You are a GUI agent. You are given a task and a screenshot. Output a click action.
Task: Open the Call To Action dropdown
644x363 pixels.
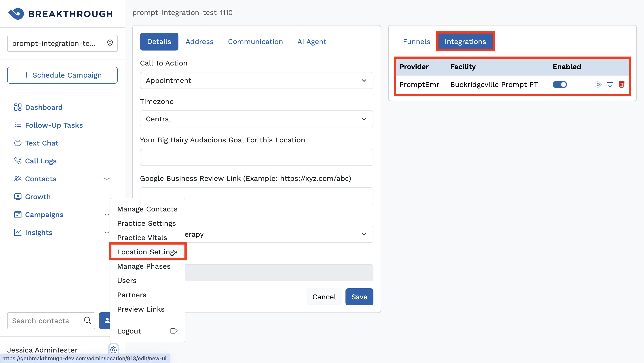click(x=256, y=80)
